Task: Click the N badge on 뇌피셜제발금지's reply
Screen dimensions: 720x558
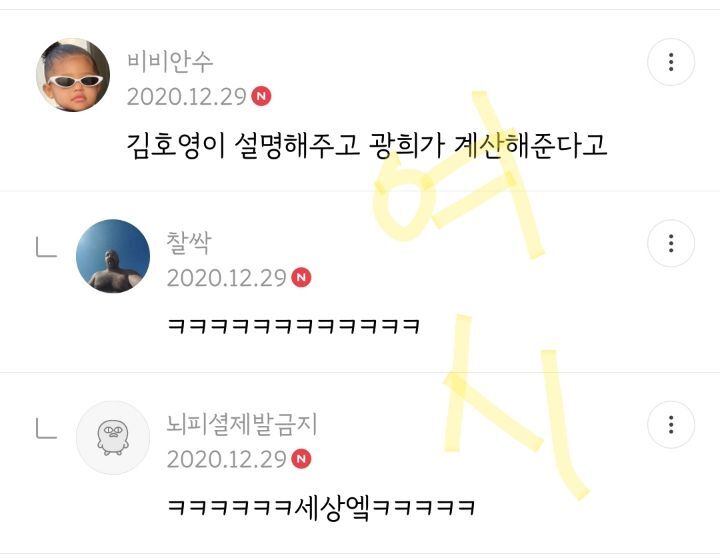Action: (x=301, y=459)
